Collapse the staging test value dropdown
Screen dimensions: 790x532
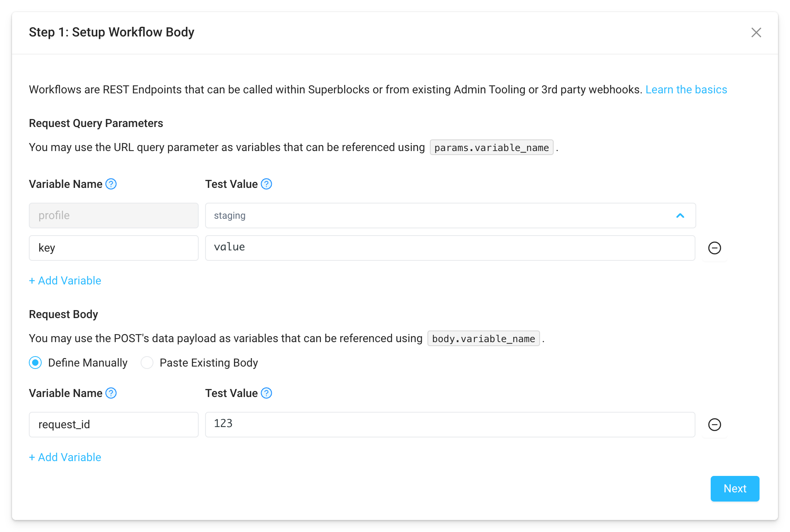click(680, 216)
